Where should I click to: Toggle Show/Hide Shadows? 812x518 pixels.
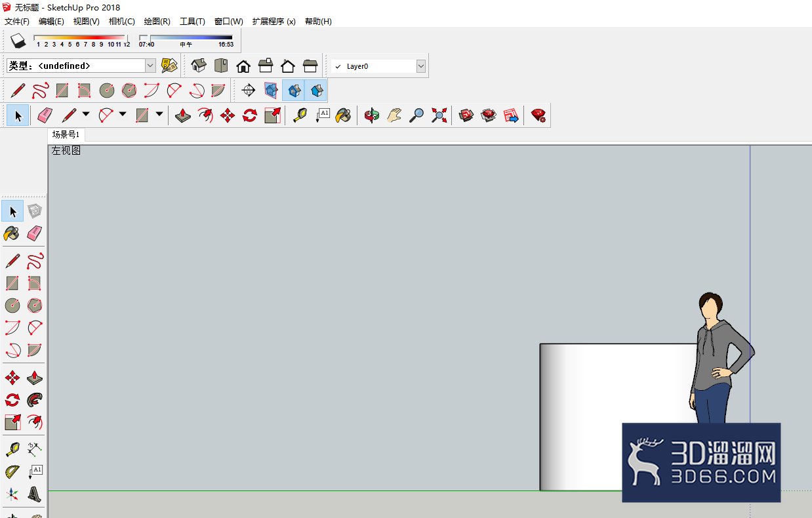tap(18, 41)
